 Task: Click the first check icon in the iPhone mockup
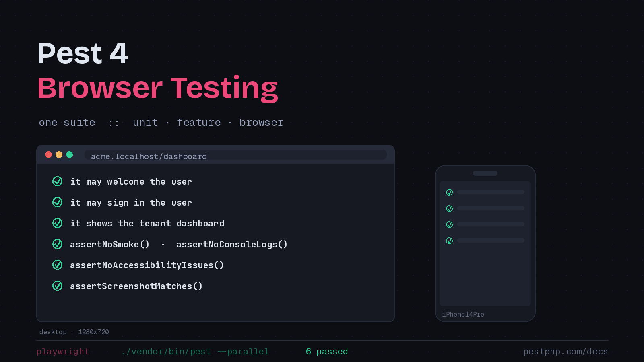click(450, 193)
